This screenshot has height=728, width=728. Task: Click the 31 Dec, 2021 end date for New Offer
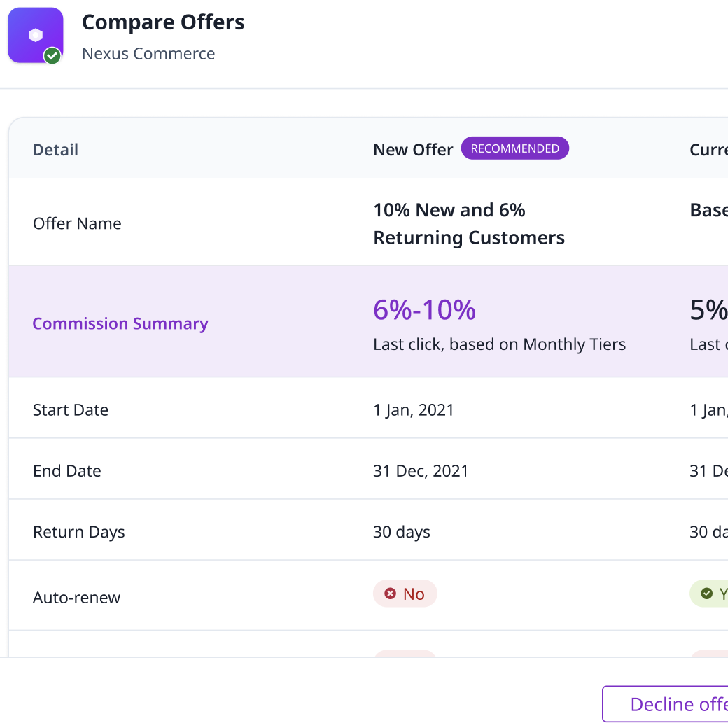[421, 470]
